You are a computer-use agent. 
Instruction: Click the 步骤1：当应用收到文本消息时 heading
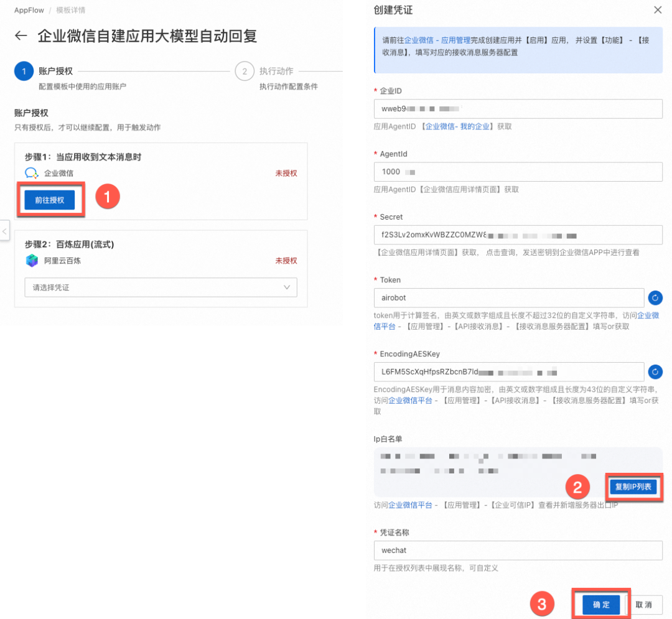[x=83, y=157]
